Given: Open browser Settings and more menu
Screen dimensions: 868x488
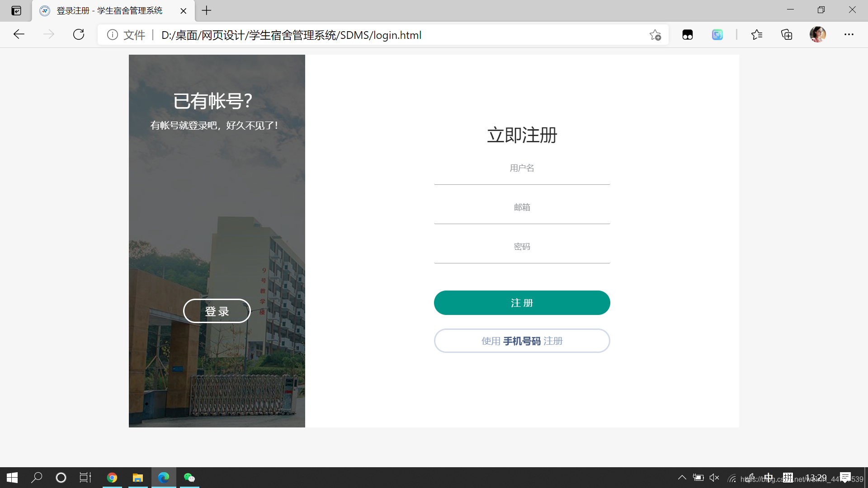Looking at the screenshot, I should coord(849,35).
